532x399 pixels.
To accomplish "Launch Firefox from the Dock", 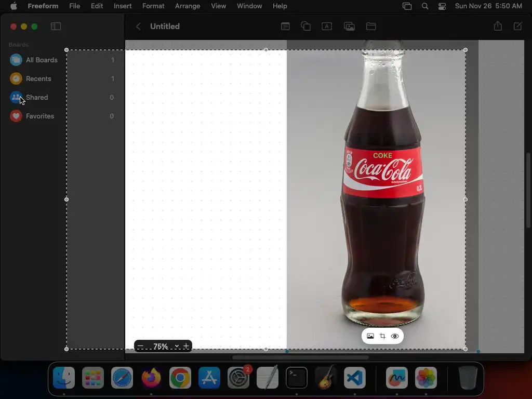I will [x=151, y=378].
